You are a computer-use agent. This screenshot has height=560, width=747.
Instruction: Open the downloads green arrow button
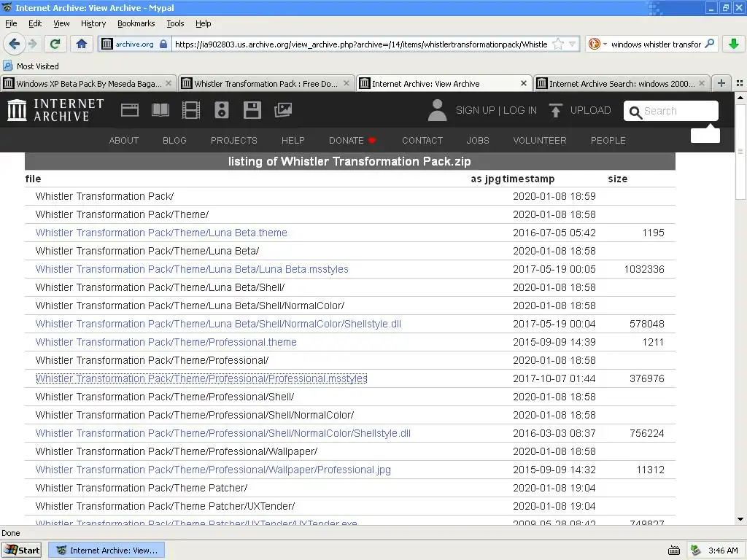point(734,44)
